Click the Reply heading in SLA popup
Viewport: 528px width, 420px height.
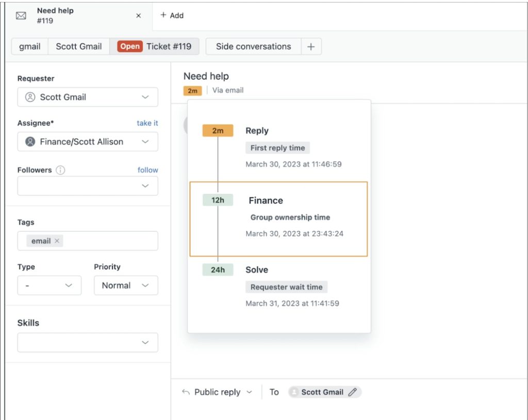pyautogui.click(x=257, y=130)
